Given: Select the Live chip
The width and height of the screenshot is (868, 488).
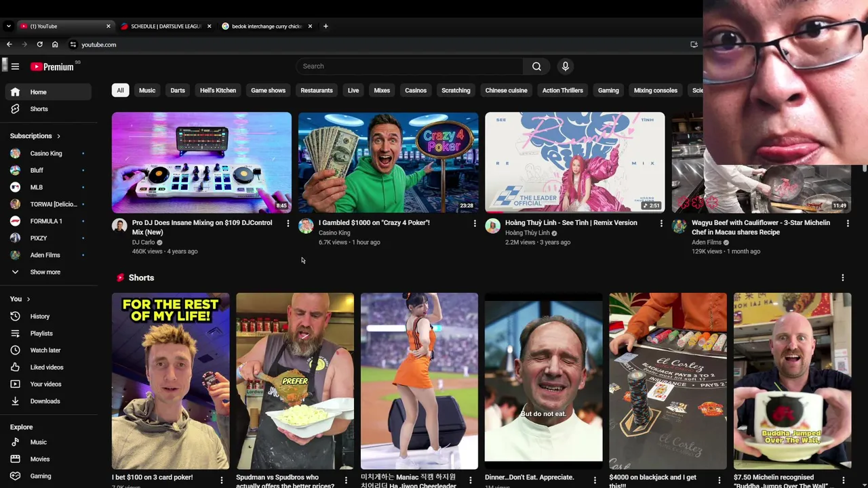Looking at the screenshot, I should 353,91.
